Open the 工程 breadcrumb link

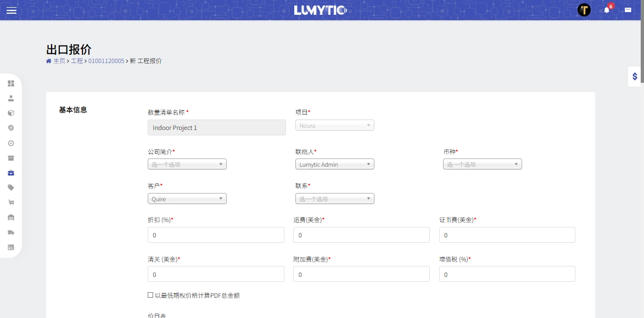coord(77,61)
